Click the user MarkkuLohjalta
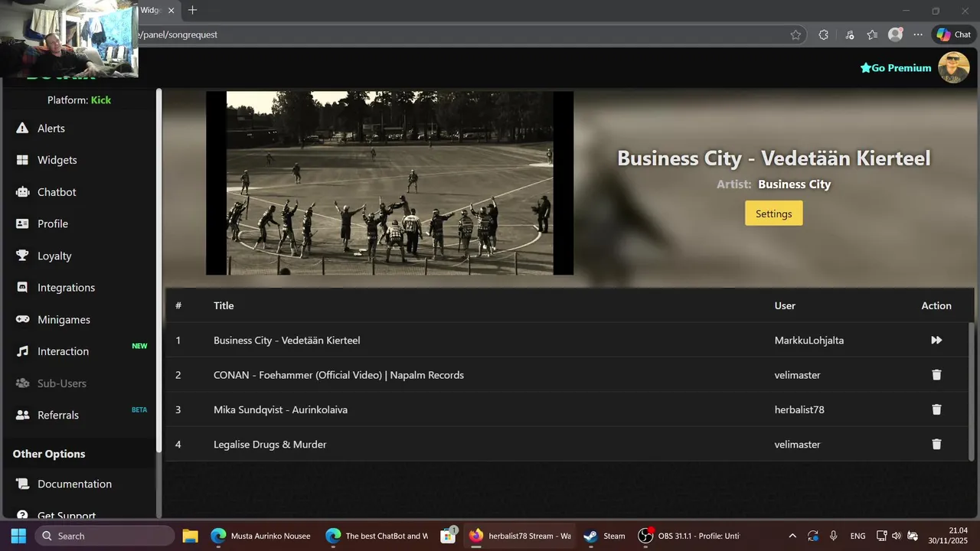 [809, 340]
